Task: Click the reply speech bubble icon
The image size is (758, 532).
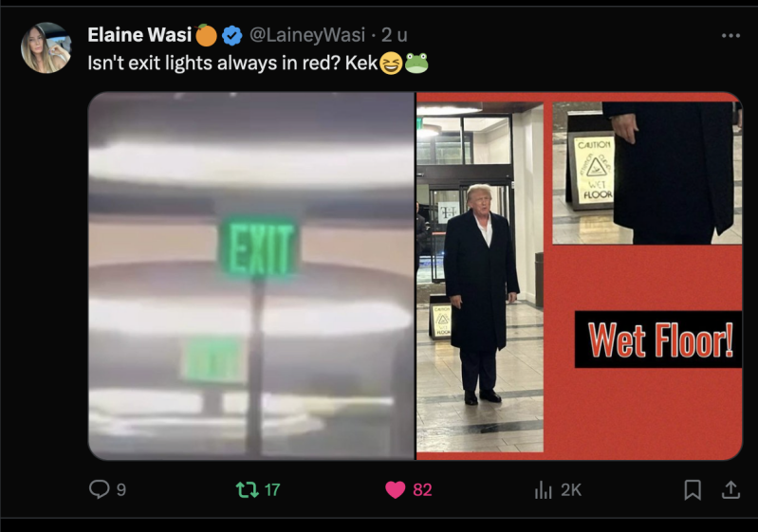Action: click(x=99, y=489)
